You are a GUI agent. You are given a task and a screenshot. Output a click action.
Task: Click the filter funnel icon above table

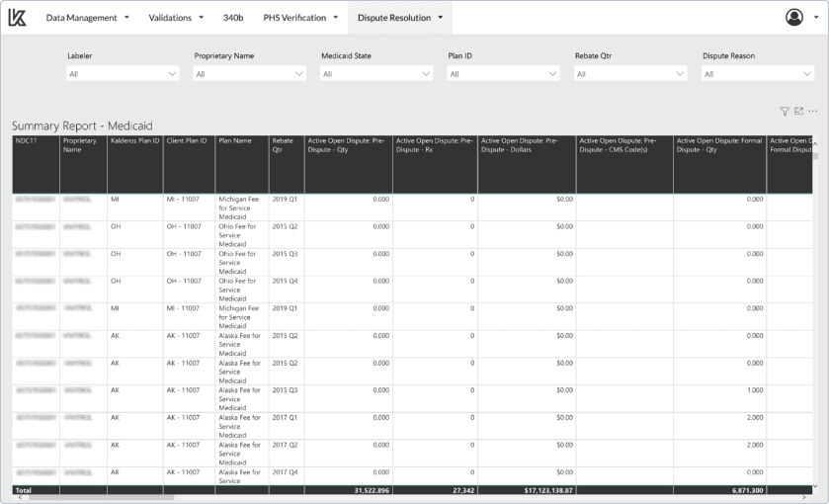(785, 111)
